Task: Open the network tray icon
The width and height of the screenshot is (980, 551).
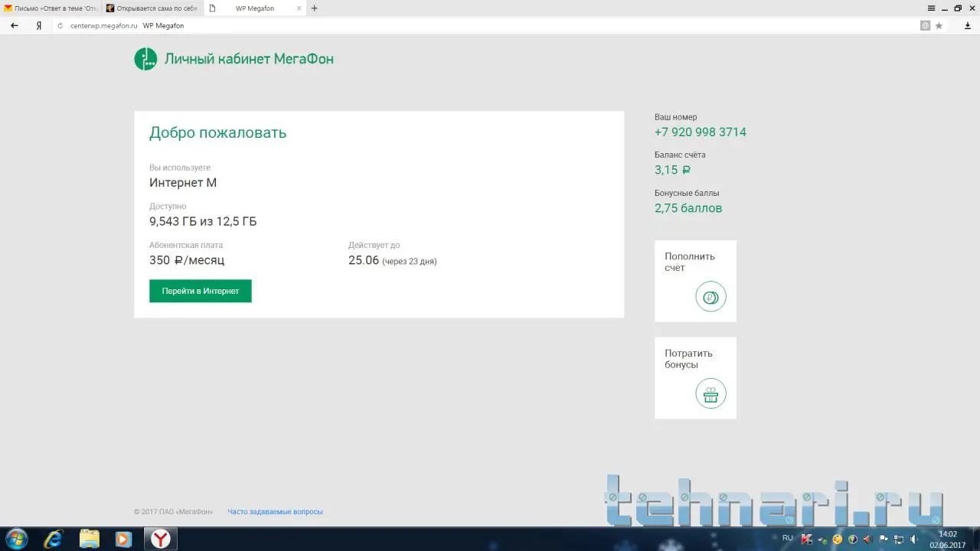Action: 899,539
